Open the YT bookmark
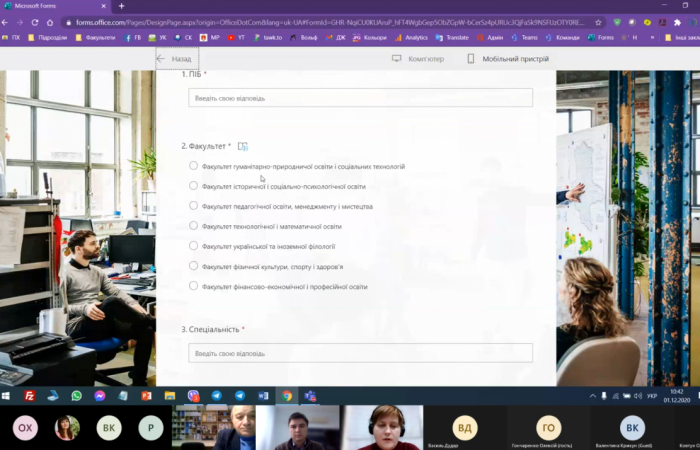 [236, 38]
